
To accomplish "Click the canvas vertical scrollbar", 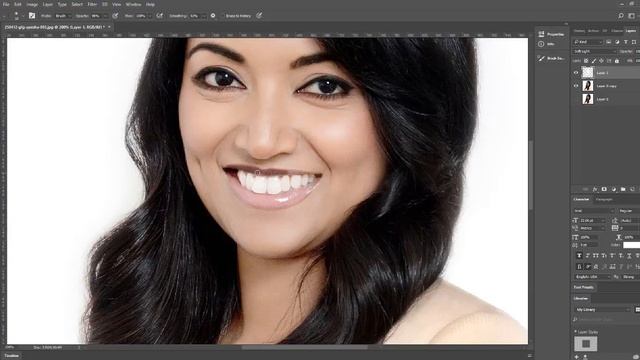I will pyautogui.click(x=531, y=176).
